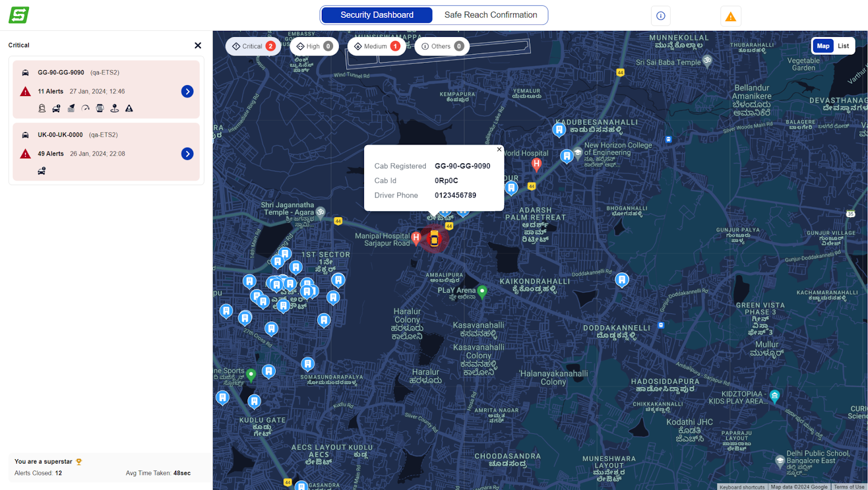Click blue office marker near Kaikondrahalli
This screenshot has height=490, width=868.
[x=622, y=280]
